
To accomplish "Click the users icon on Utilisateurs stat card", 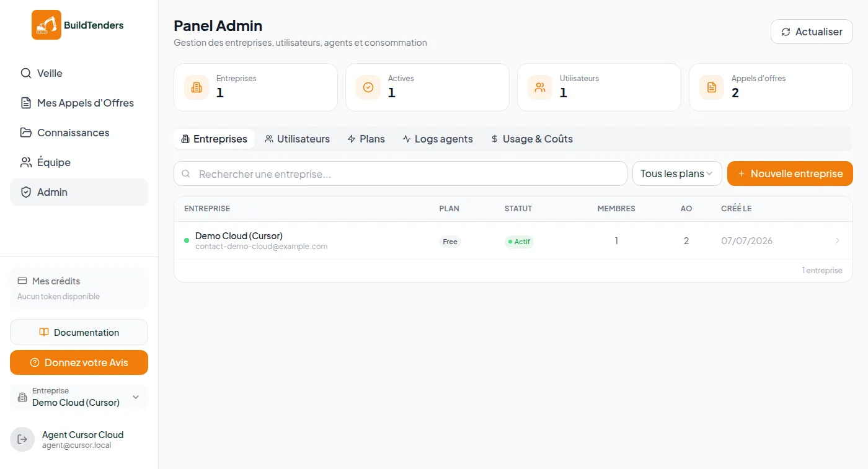I will pyautogui.click(x=540, y=87).
